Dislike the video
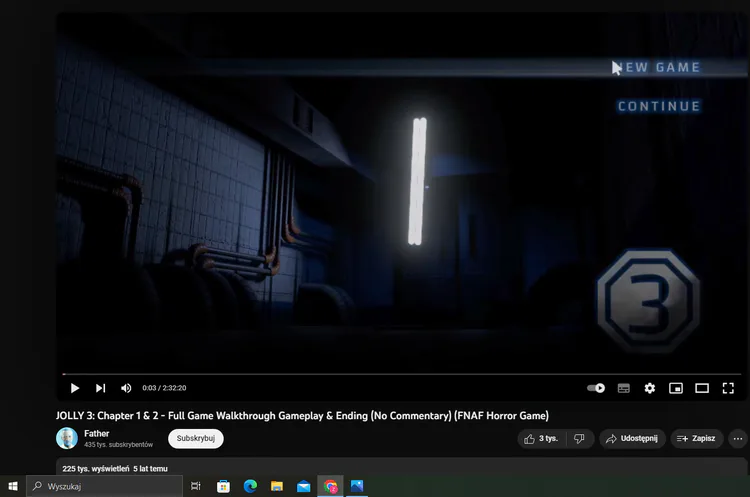 click(x=580, y=439)
